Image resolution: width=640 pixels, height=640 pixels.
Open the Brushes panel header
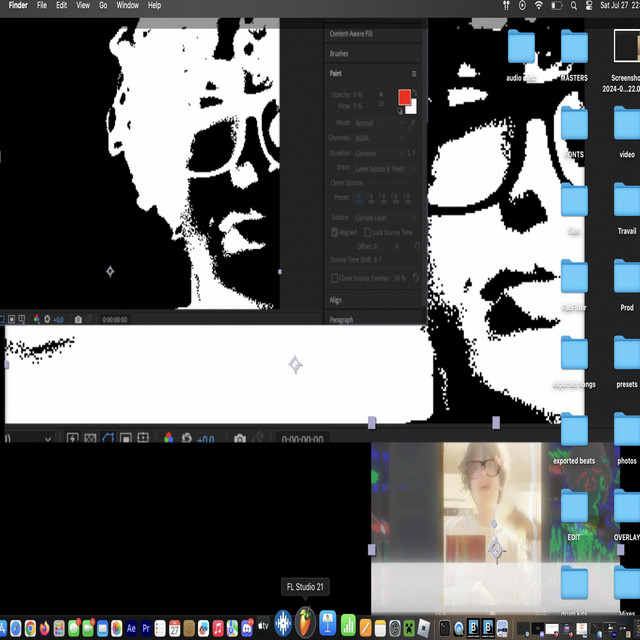[x=340, y=54]
